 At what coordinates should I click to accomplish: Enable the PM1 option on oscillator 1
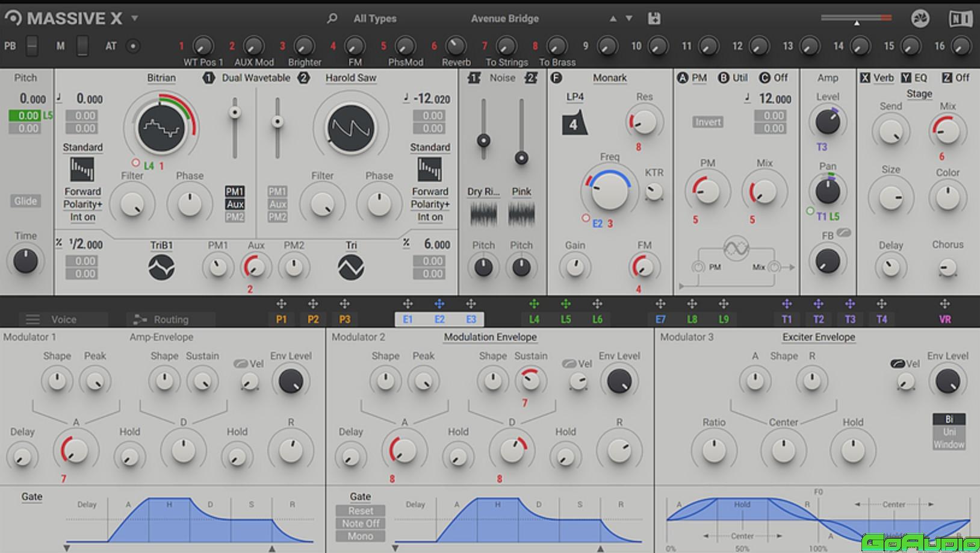coord(234,192)
